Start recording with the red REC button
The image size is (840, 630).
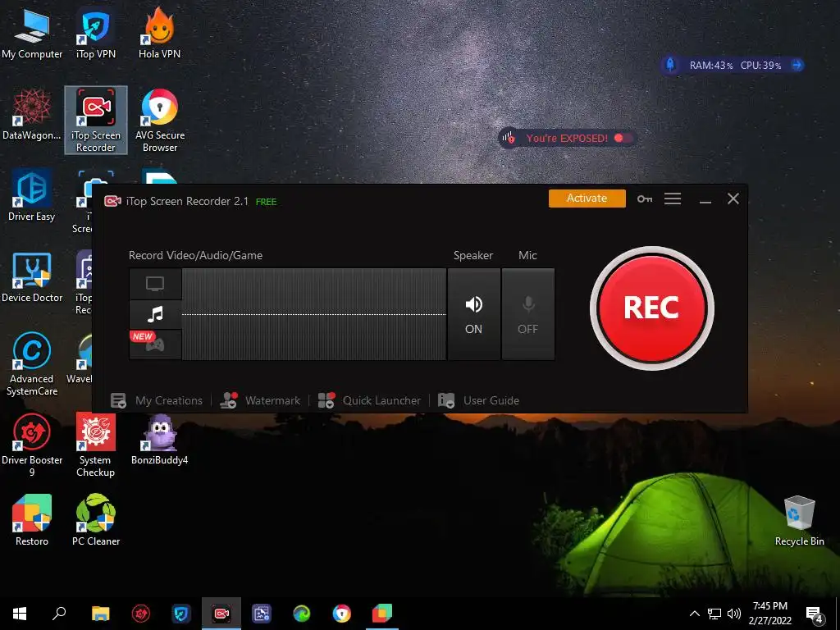pos(651,308)
